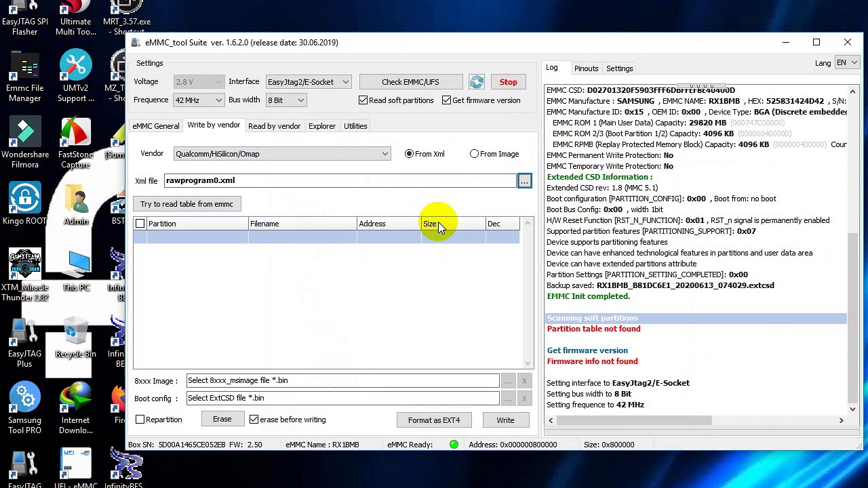
Task: Open the Explorer tab
Action: (322, 126)
